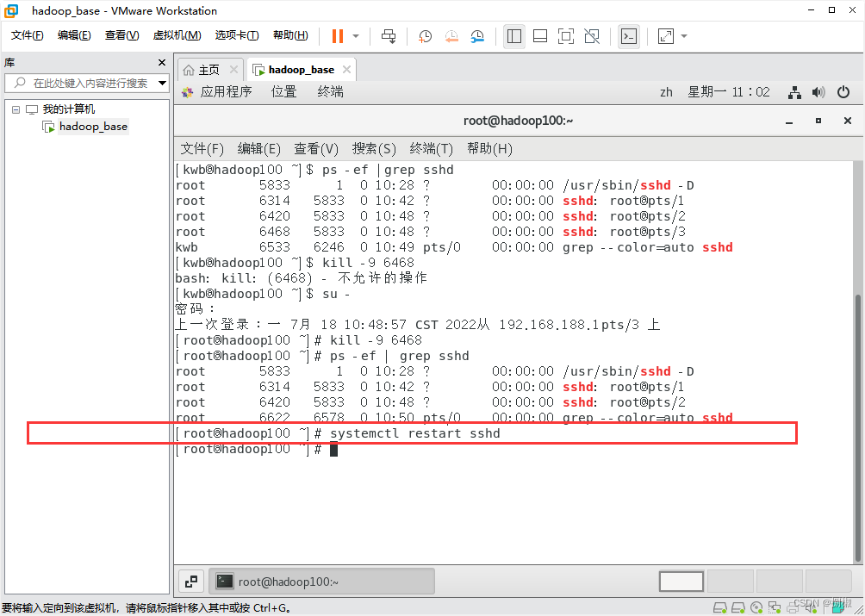The width and height of the screenshot is (865, 616).
Task: Click the guest volume speaker icon
Action: (818, 92)
